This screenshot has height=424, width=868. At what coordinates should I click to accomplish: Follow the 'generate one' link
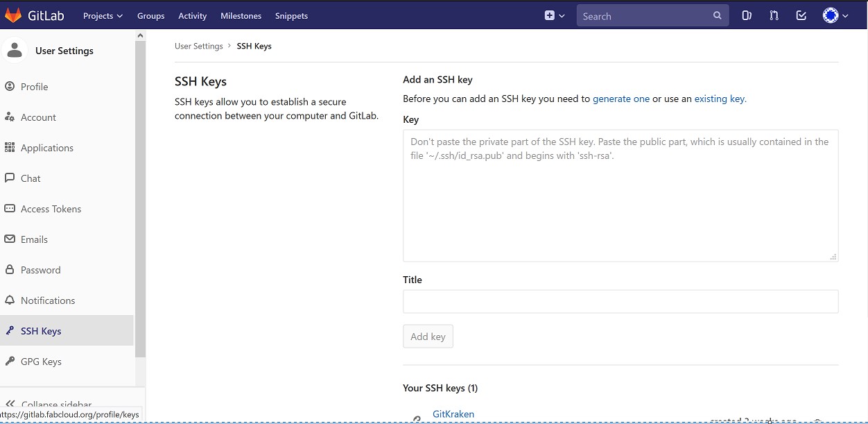click(x=621, y=99)
